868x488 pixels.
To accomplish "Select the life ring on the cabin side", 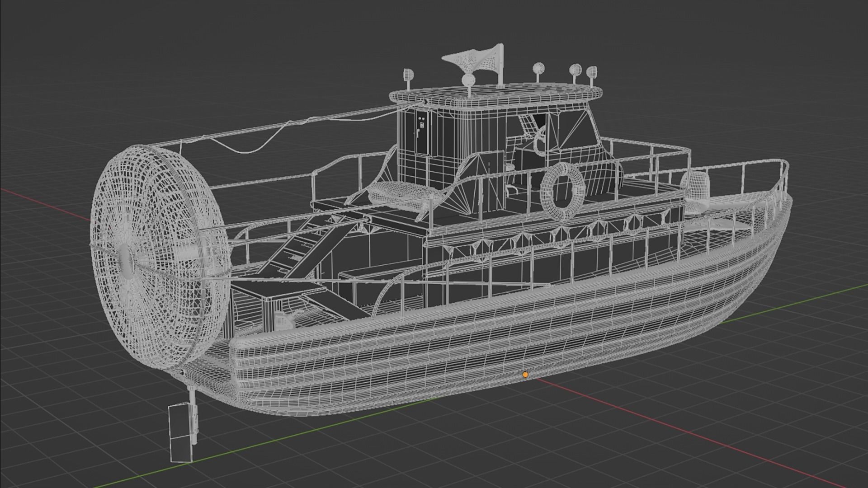I will (x=563, y=192).
